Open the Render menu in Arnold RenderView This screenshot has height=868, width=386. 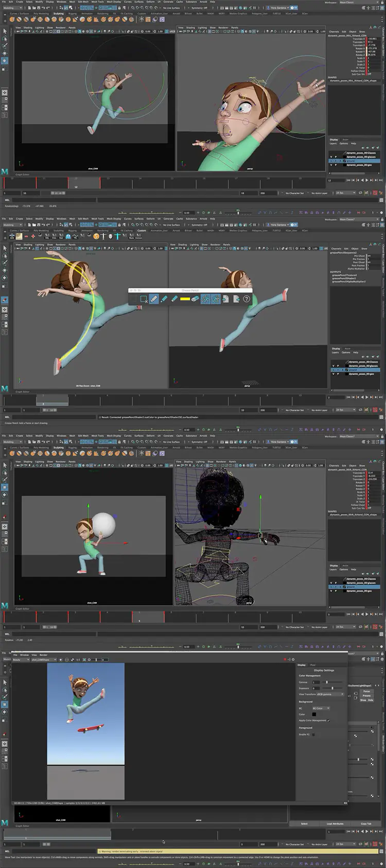(x=43, y=655)
